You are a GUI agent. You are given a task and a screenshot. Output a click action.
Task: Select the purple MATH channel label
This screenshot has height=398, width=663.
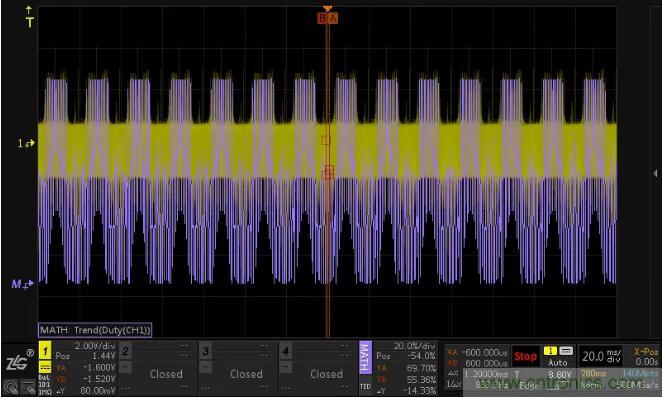coord(365,358)
